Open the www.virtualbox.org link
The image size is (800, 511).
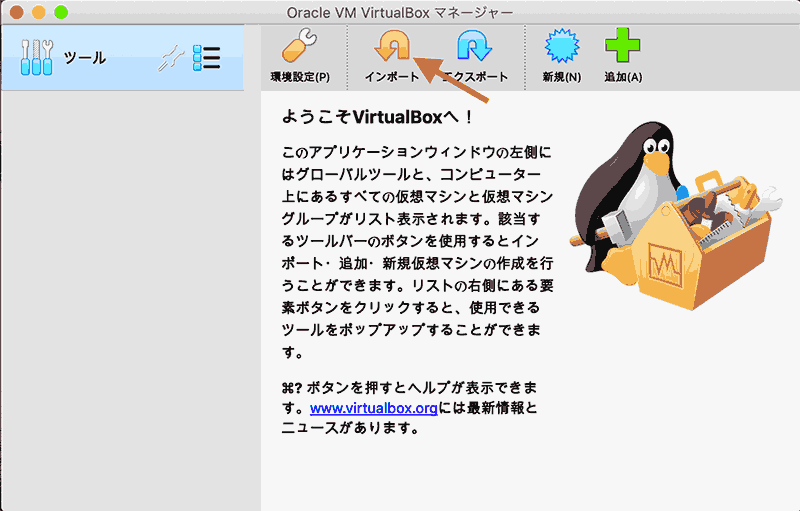tap(366, 409)
